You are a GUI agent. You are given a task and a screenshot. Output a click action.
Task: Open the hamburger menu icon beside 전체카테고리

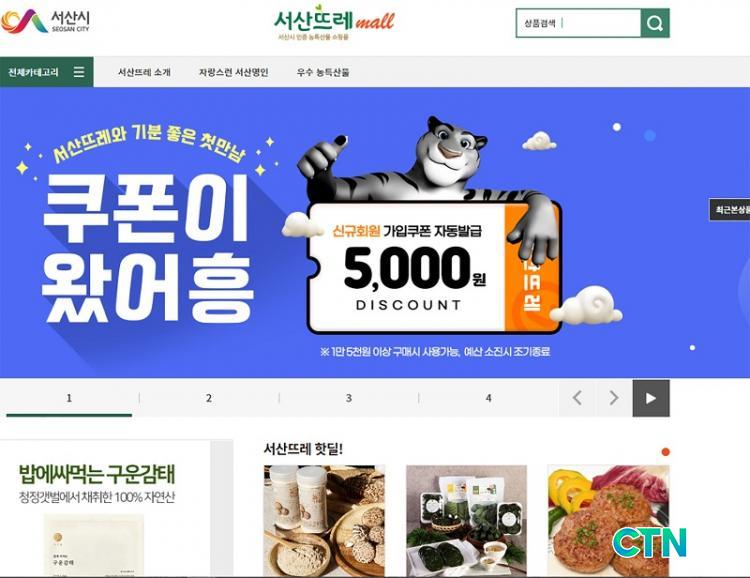(79, 72)
